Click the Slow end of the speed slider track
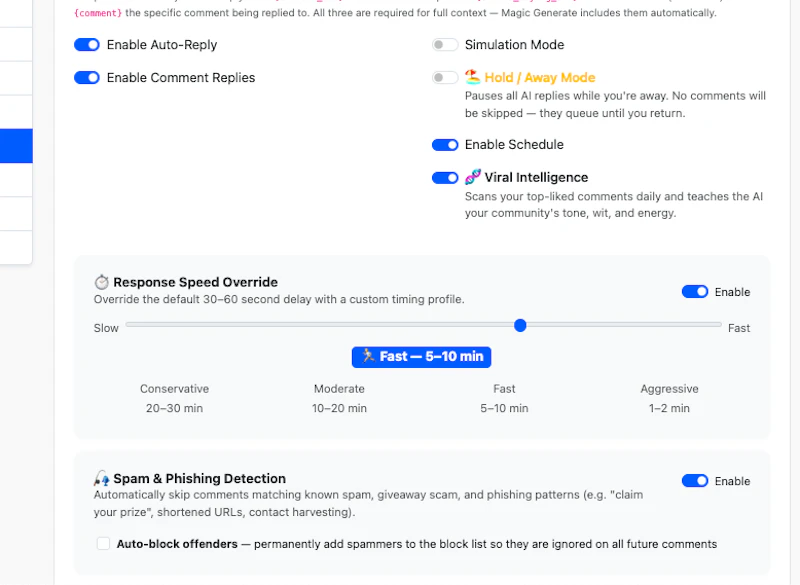Image resolution: width=800 pixels, height=585 pixels. click(x=129, y=324)
